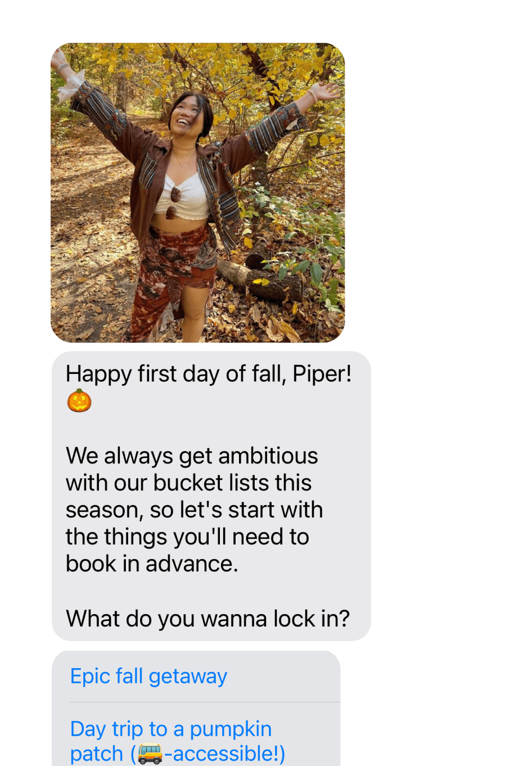532x766 pixels.
Task: Choose "Day trip to a pumpkin" option text
Action: click(170, 729)
